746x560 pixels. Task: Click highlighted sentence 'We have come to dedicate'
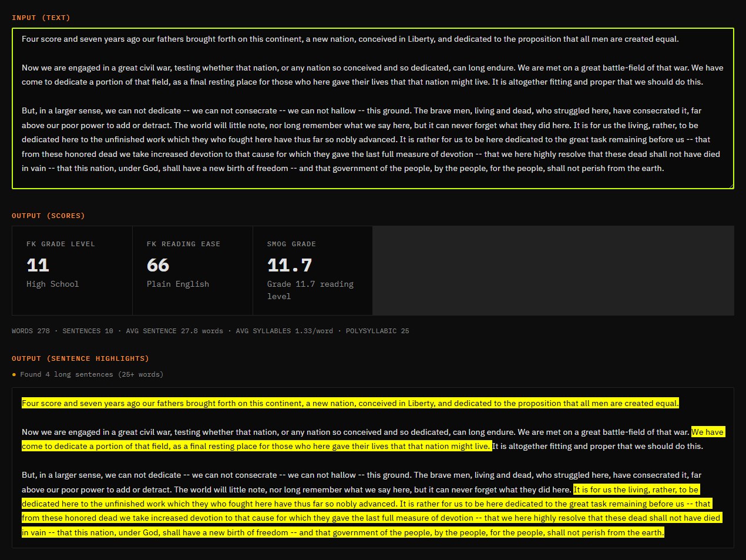coord(256,446)
